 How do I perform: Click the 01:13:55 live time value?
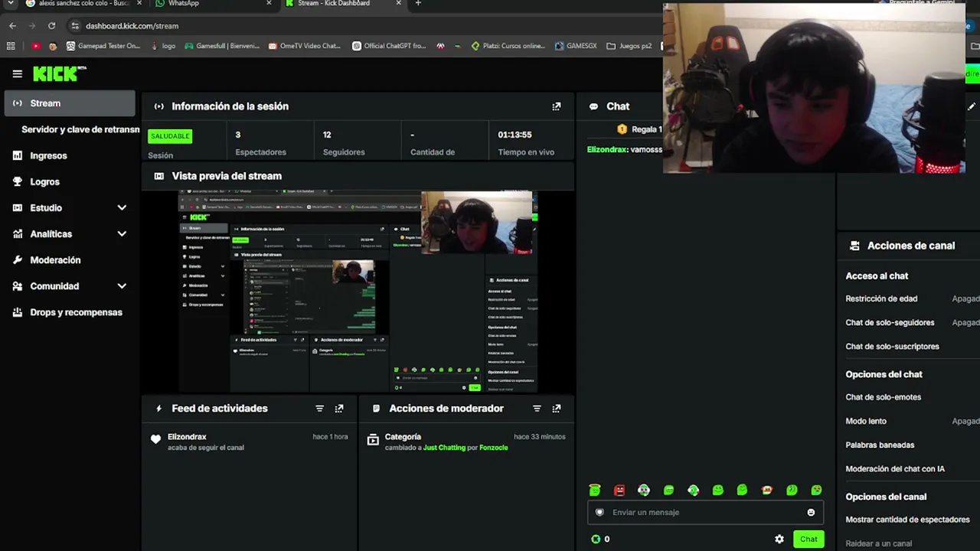click(x=514, y=135)
